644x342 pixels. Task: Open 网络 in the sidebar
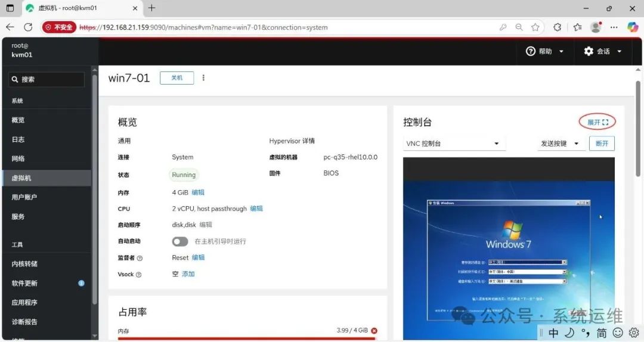click(47, 158)
